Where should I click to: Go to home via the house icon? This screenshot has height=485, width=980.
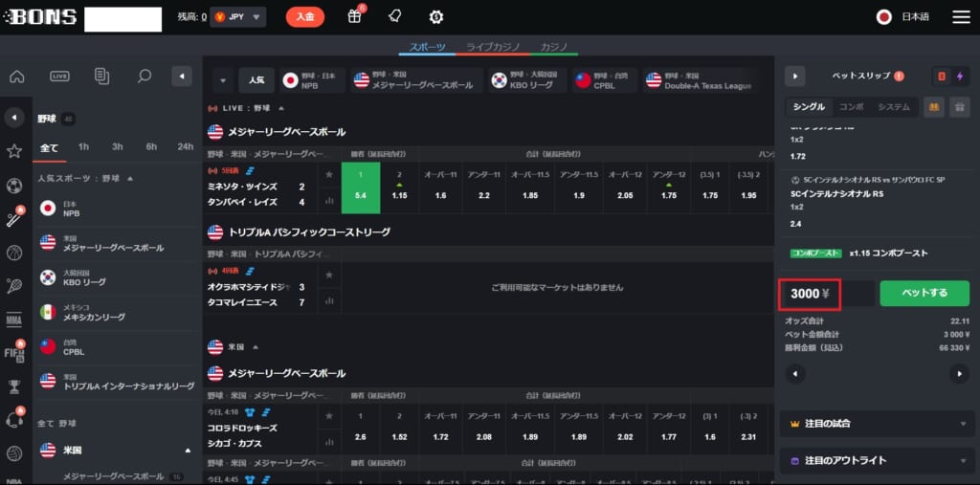click(x=16, y=77)
